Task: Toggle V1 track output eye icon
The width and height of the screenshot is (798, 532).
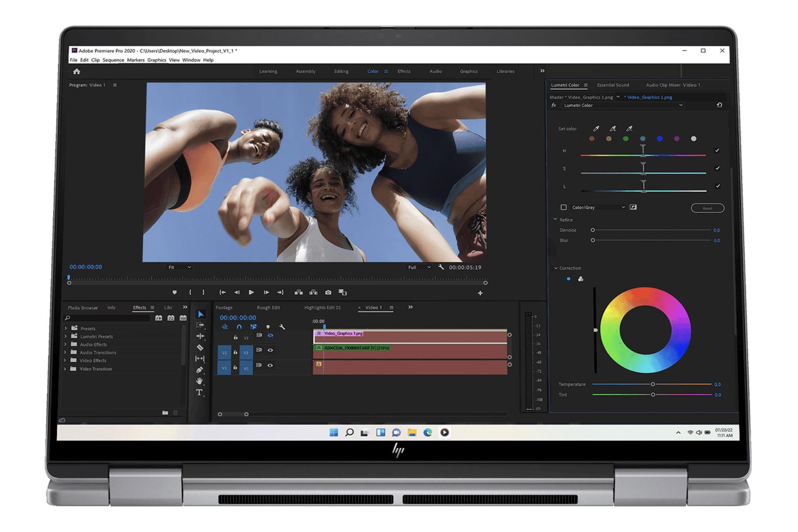Action: click(270, 350)
